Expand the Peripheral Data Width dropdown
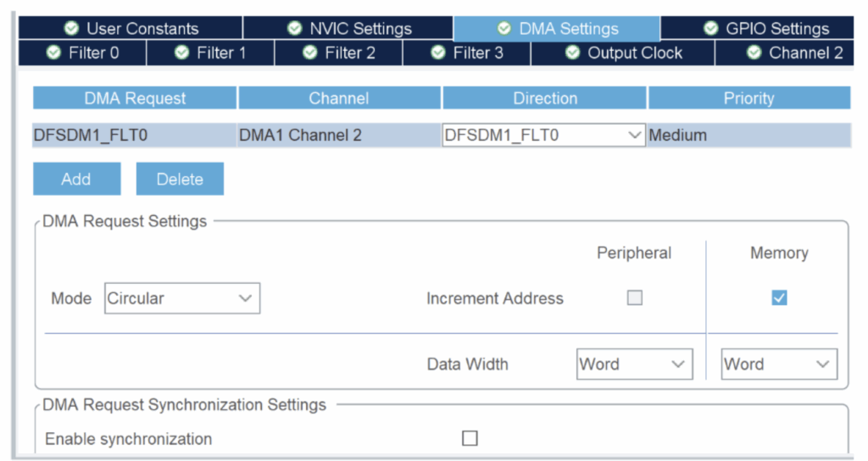 click(634, 364)
